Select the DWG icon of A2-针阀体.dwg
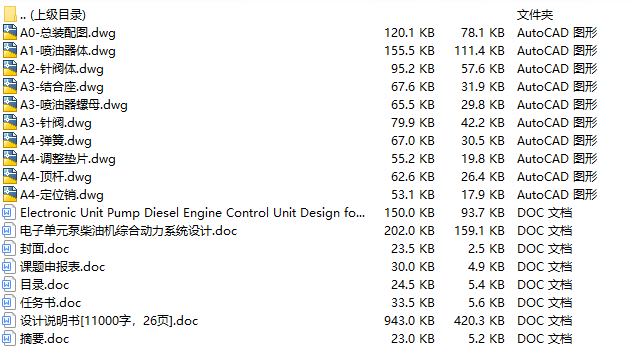Screen dimensions: 631x361 point(10,69)
